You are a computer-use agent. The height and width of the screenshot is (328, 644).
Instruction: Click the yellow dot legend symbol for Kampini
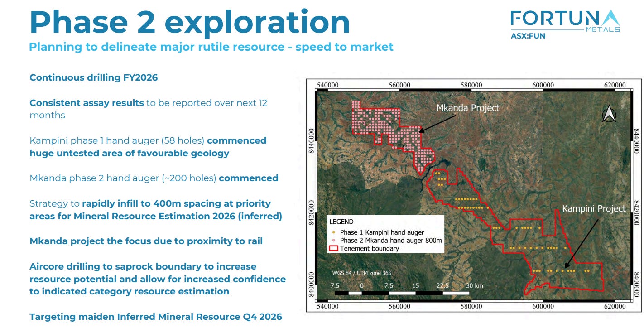[x=333, y=232]
